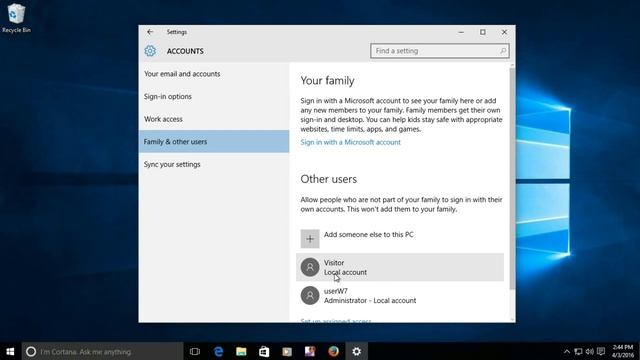Image resolution: width=640 pixels, height=360 pixels.
Task: Launch Microsoft Edge from the taskbar
Action: 218,351
